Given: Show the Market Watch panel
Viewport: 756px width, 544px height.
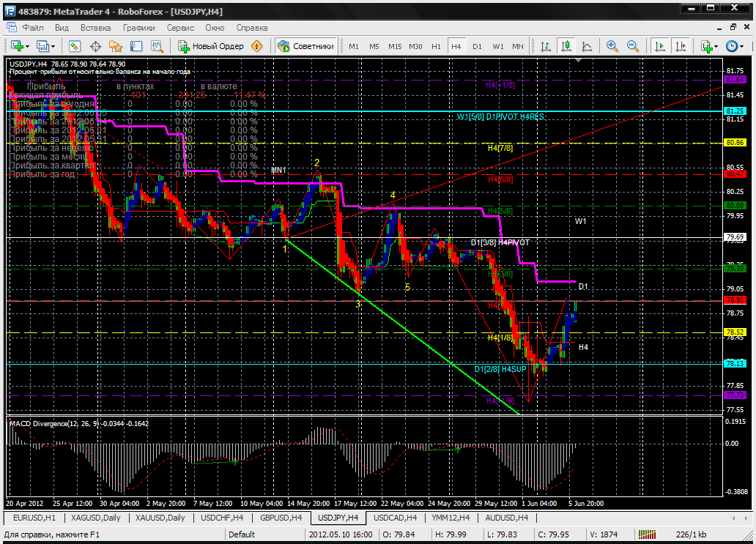Looking at the screenshot, I should (74, 46).
